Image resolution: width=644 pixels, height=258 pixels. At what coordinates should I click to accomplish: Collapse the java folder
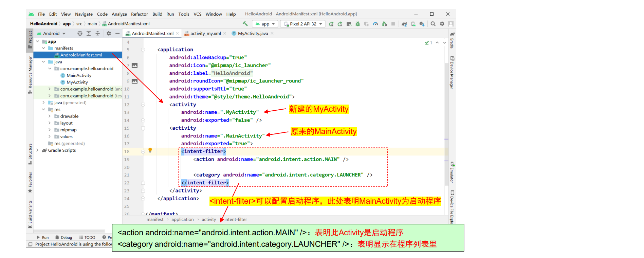tap(43, 62)
